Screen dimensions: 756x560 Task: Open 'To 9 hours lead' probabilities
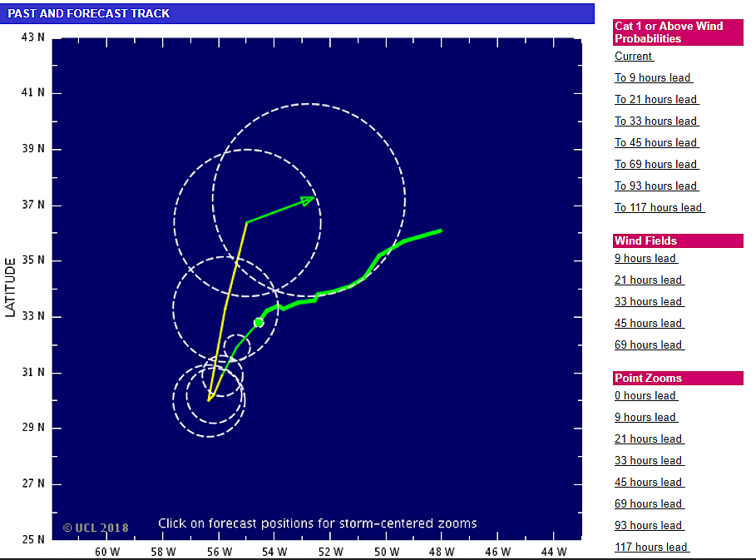tap(654, 77)
